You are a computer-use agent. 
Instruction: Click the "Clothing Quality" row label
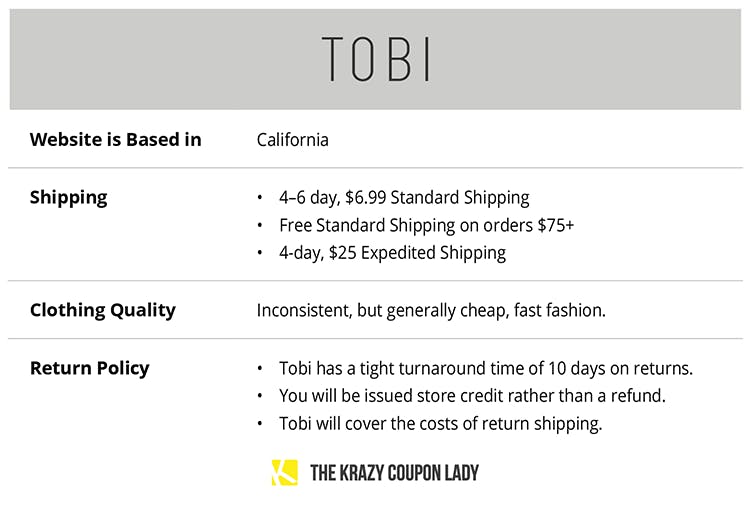click(102, 310)
